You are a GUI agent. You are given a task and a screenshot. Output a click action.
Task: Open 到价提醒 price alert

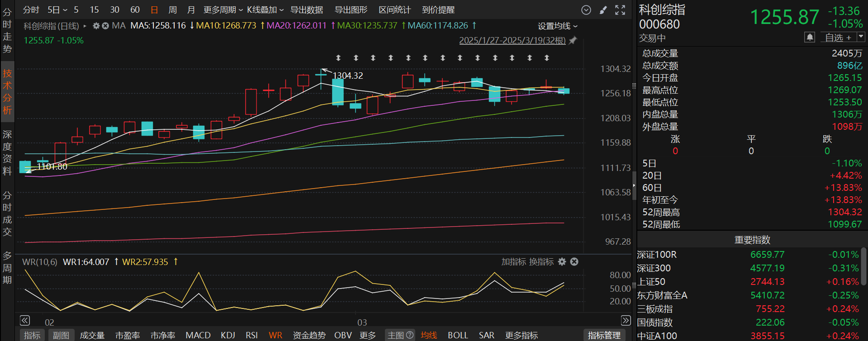point(438,9)
